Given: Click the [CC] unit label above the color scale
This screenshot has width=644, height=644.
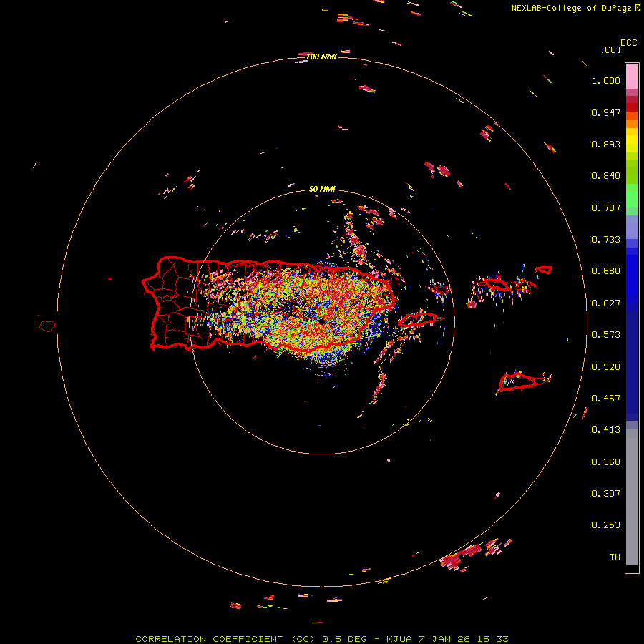Looking at the screenshot, I should pos(610,49).
